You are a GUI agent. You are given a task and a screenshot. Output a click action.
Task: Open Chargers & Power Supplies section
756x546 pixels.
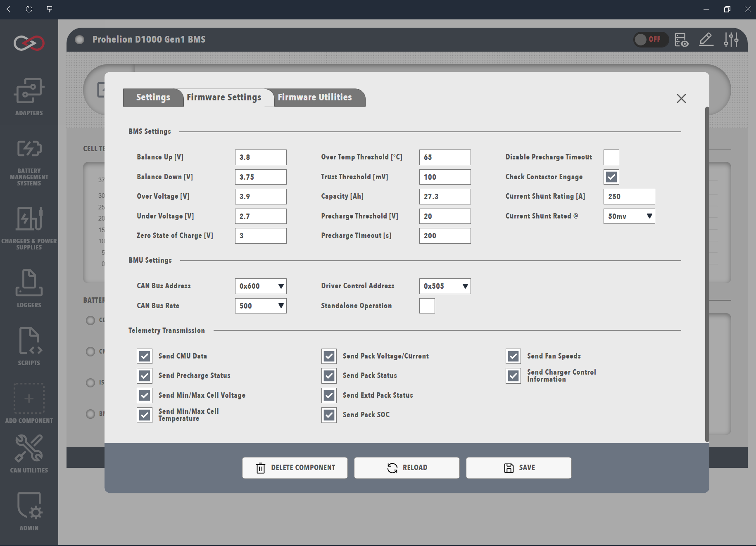29,228
